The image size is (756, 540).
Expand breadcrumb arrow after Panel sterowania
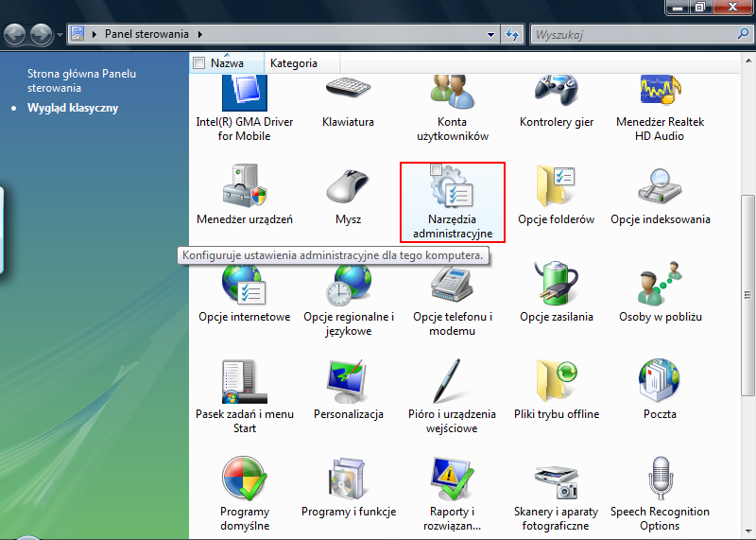(200, 35)
